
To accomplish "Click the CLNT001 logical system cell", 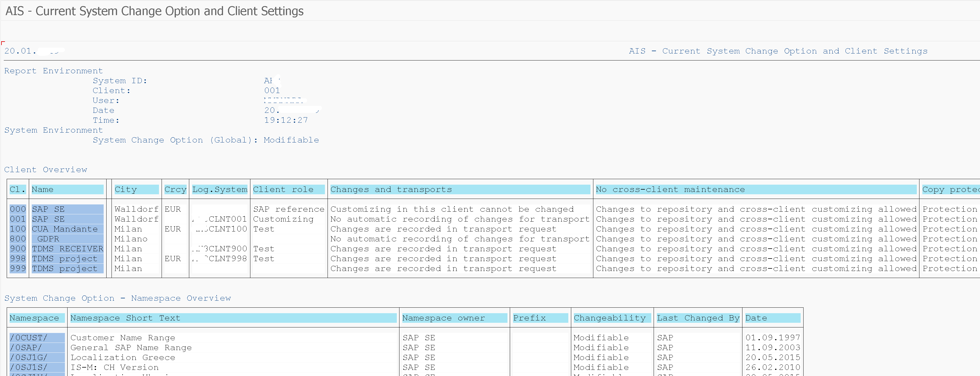I will coord(220,219).
